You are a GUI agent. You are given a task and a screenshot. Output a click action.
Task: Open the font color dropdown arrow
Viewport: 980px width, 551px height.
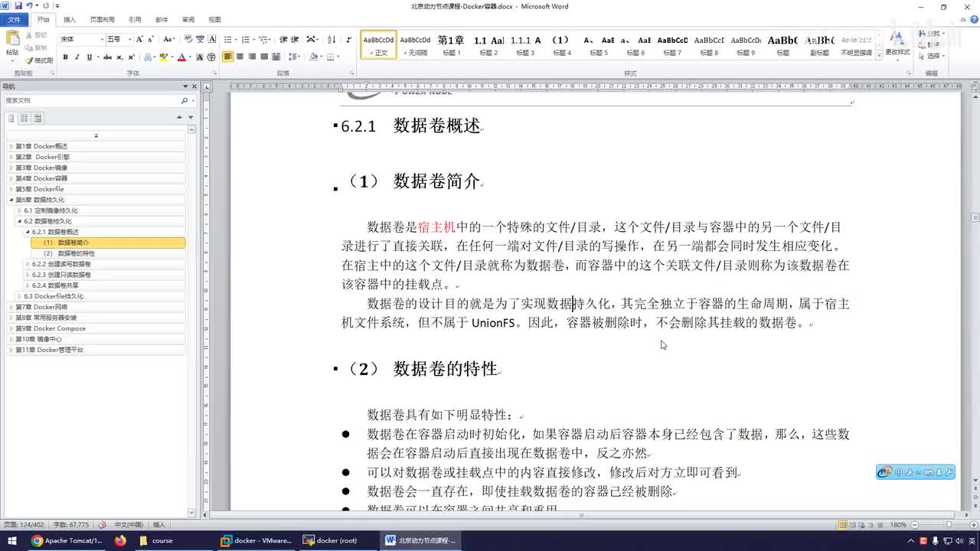[x=189, y=57]
